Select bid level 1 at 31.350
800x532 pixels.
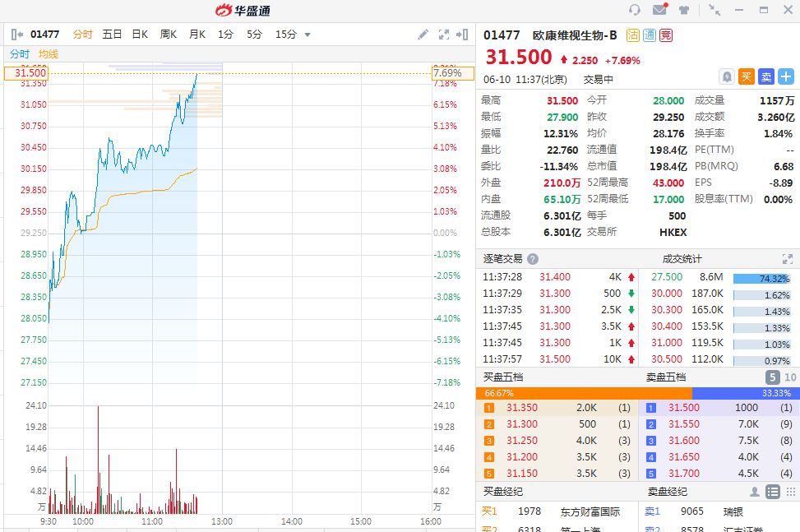[x=557, y=408]
